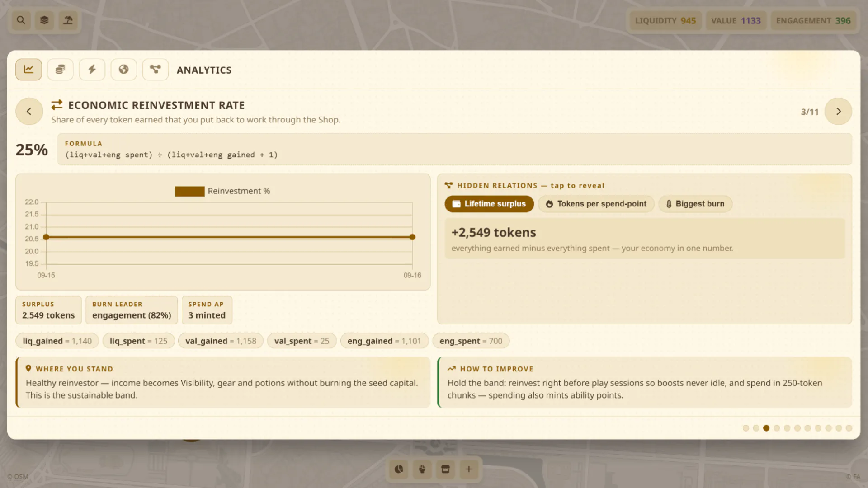
Task: Click the beach umbrella icon in top toolbar
Action: tap(68, 20)
